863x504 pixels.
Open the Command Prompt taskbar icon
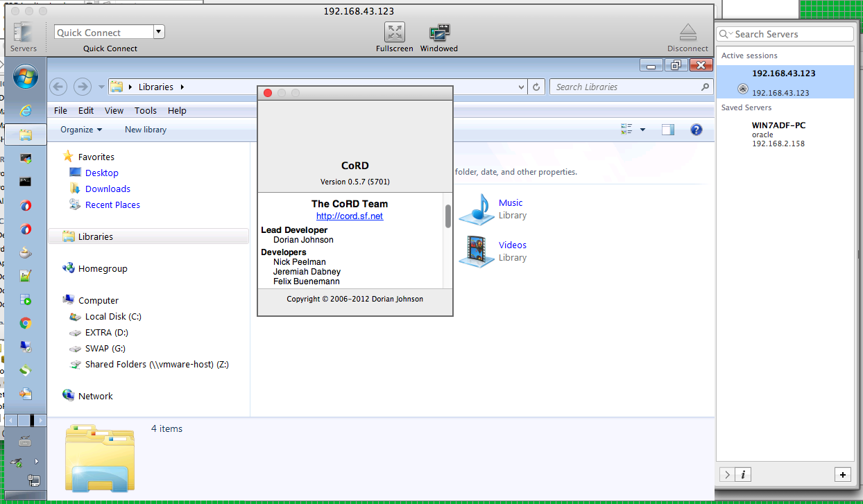[x=26, y=182]
